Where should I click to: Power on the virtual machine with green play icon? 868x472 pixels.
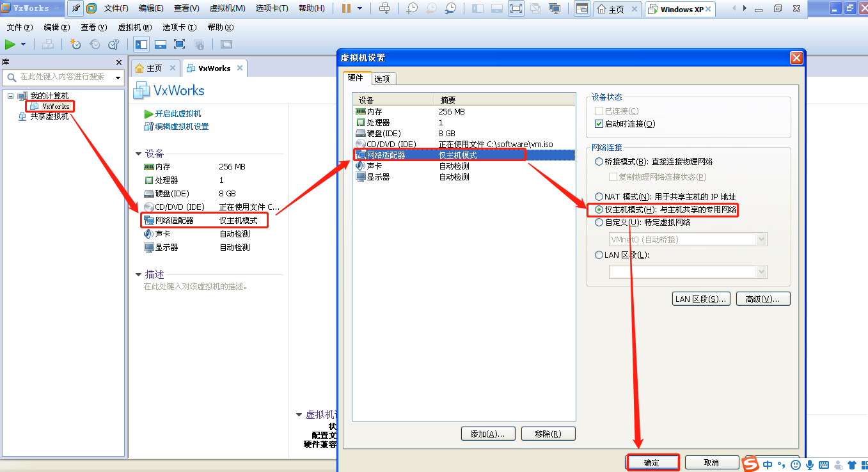pos(11,44)
